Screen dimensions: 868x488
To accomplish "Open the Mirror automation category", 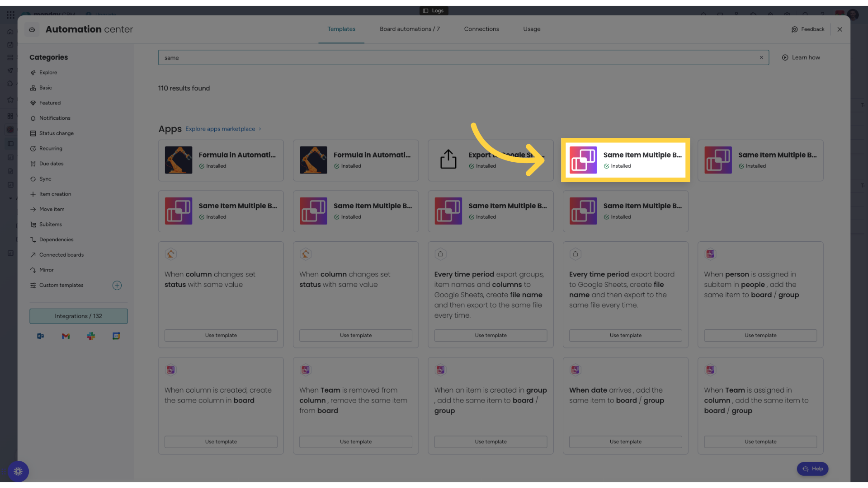I will (46, 270).
